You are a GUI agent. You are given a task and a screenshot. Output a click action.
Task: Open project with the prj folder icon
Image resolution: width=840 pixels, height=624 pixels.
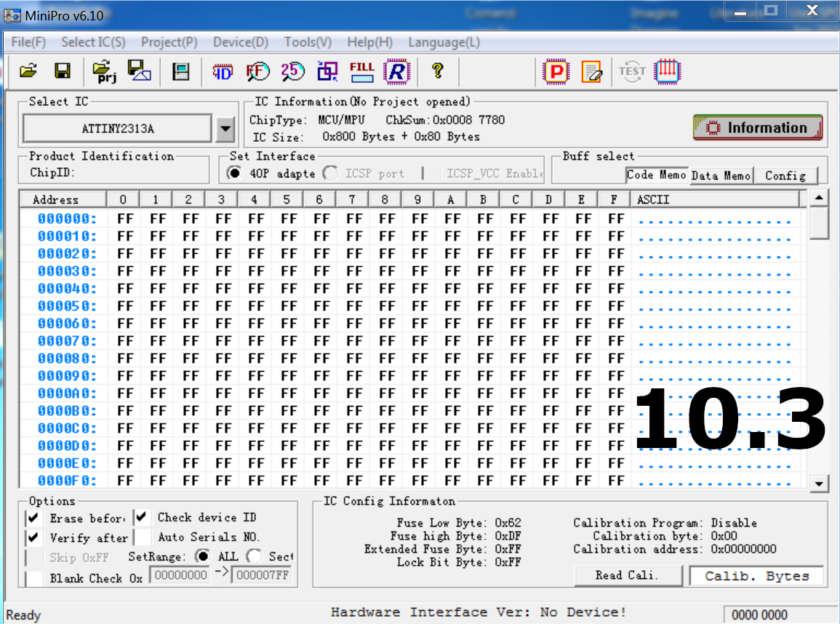click(x=104, y=71)
